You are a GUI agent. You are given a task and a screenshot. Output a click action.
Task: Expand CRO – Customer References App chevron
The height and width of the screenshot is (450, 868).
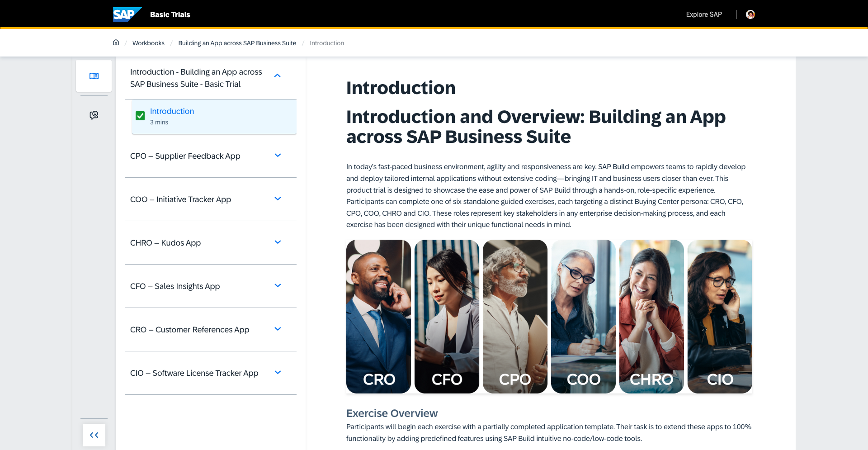pos(278,329)
